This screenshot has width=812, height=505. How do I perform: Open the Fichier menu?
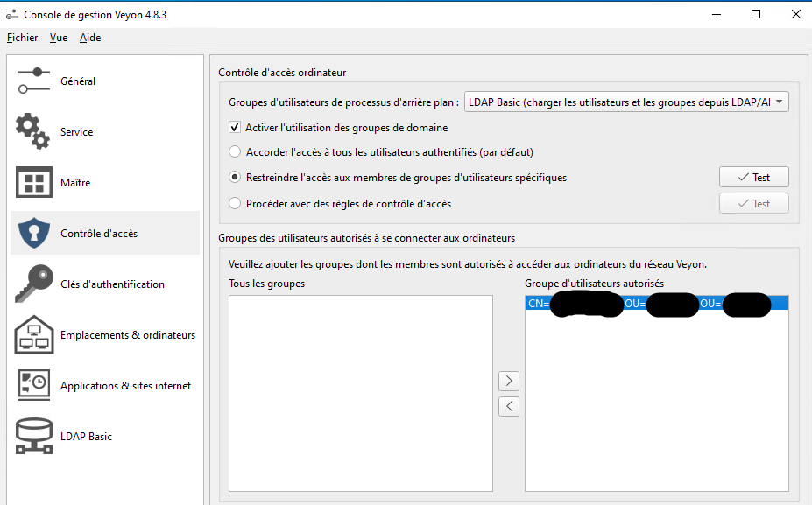pos(22,38)
